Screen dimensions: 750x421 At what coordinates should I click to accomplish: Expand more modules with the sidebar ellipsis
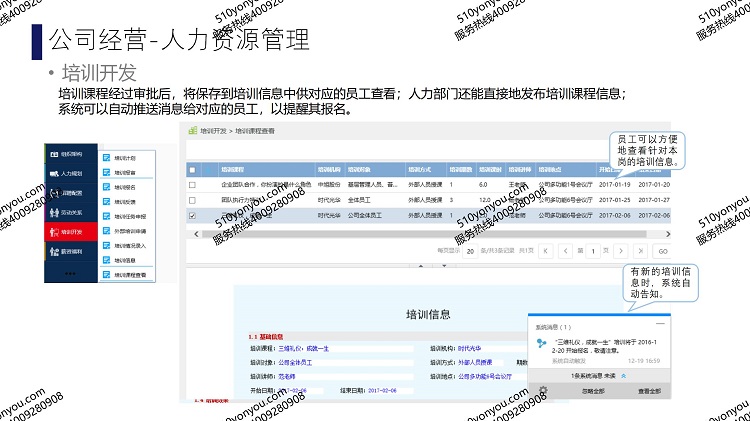(70, 271)
